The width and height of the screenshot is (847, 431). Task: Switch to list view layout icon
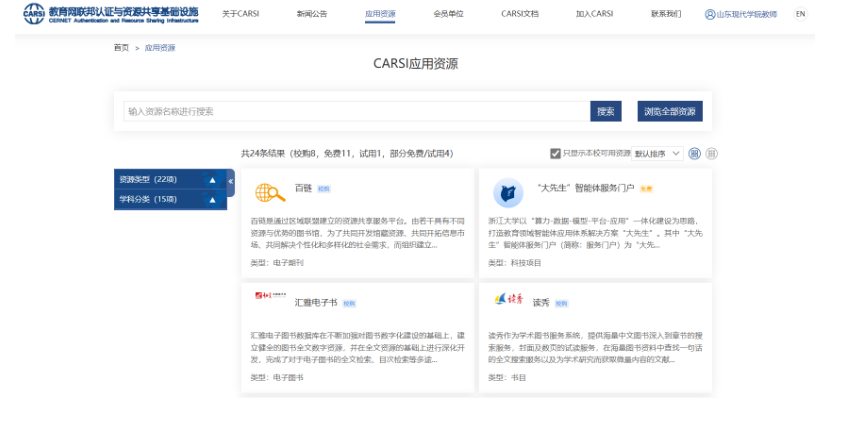711,153
